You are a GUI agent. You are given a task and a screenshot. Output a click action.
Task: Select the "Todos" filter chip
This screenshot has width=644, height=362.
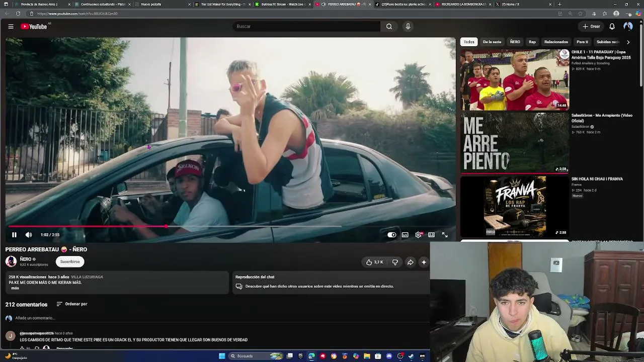tap(469, 42)
